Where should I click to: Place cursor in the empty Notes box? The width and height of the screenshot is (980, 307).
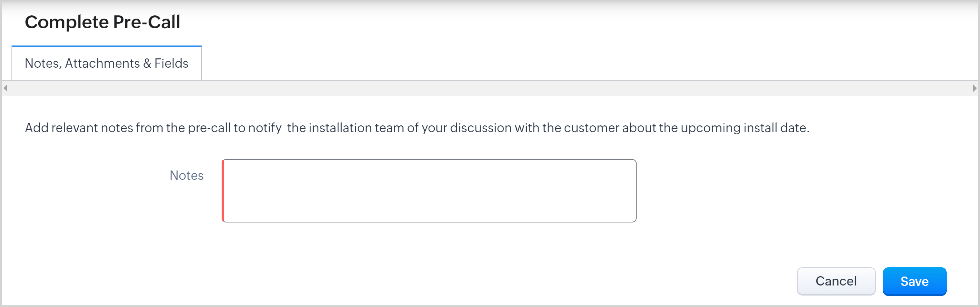click(x=429, y=191)
